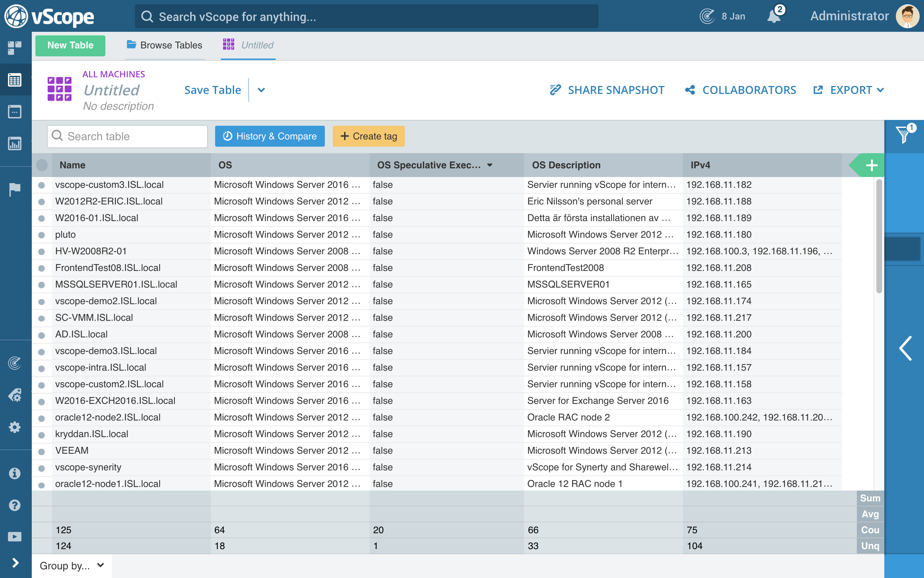This screenshot has height=578, width=924.
Task: Open the info icon in the sidebar
Action: tap(14, 473)
